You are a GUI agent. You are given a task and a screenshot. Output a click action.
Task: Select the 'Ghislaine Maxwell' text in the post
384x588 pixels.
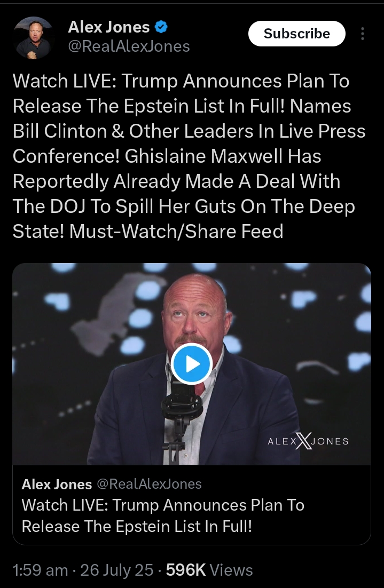click(204, 156)
